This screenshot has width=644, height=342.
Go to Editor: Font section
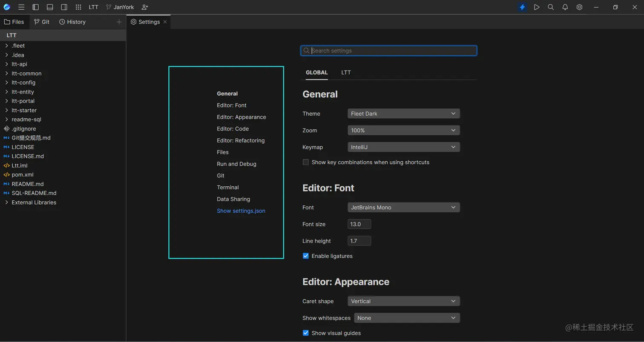(x=232, y=105)
